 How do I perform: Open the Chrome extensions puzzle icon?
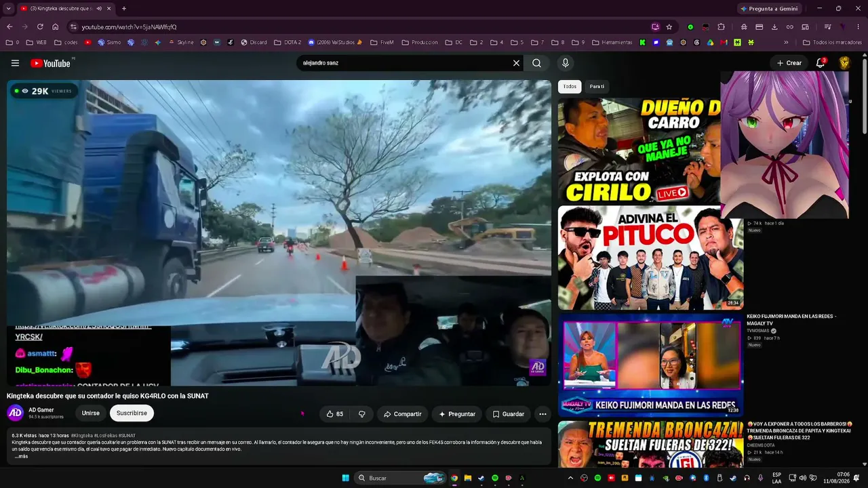tap(721, 27)
